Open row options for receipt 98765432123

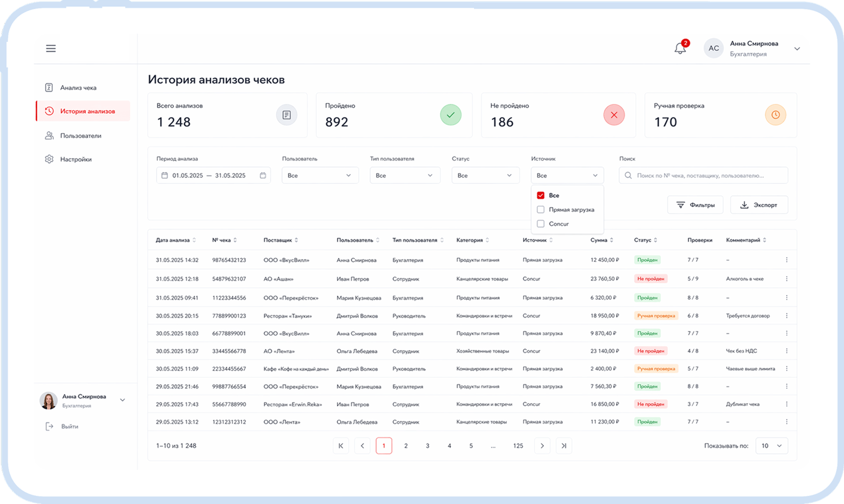pos(787,260)
